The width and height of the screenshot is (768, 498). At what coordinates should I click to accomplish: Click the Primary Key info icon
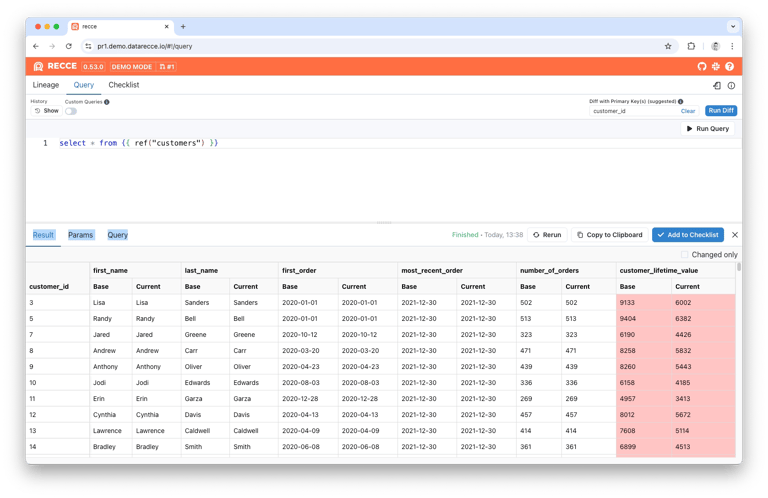tap(680, 101)
